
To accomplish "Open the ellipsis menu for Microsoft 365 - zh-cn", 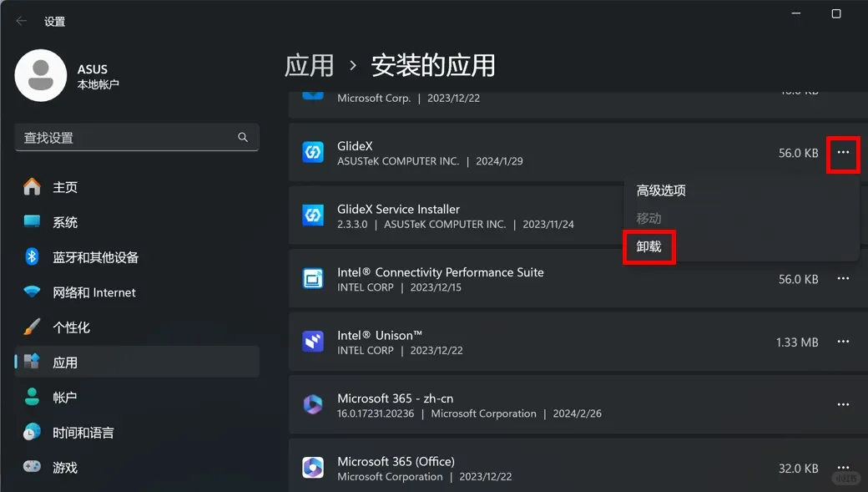I will [x=843, y=404].
